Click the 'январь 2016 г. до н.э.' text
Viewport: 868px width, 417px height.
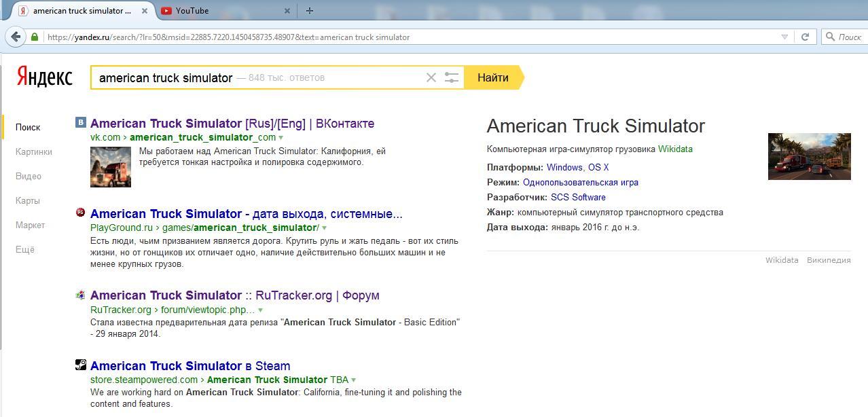pos(595,227)
